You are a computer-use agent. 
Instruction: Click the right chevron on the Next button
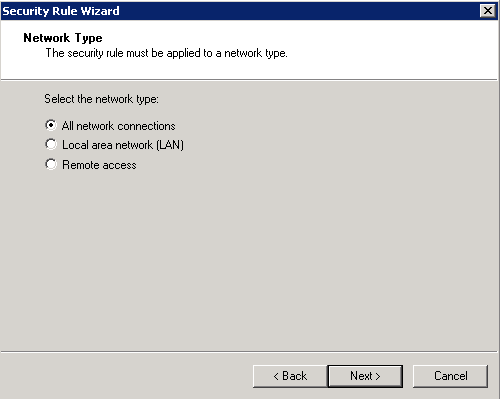[378, 377]
